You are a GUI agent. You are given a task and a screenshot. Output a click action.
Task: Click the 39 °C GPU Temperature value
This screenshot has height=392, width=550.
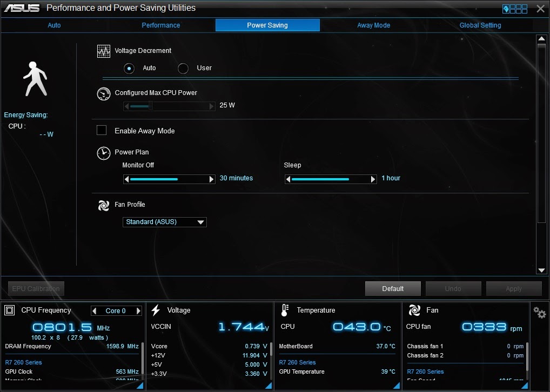[x=388, y=371]
